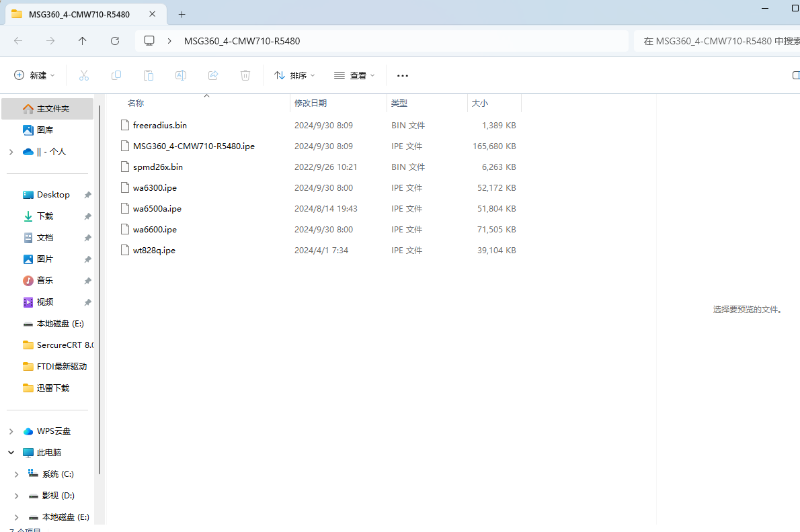Go up one directory level
The height and width of the screenshot is (532, 800).
[83, 41]
